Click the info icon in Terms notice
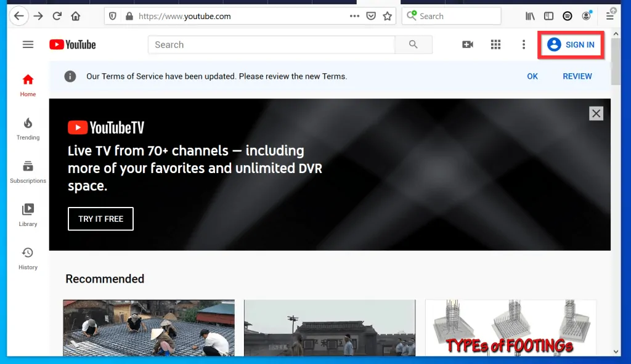631x364 pixels. [x=70, y=76]
